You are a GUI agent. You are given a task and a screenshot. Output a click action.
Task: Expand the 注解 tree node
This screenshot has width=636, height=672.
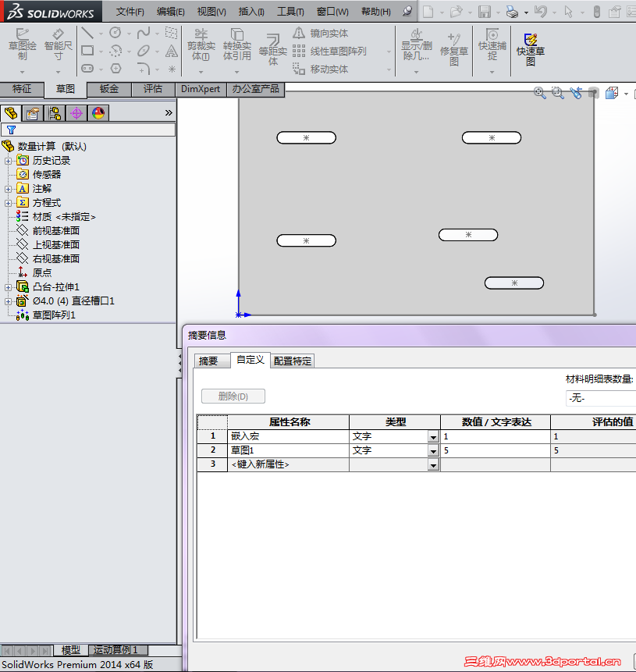[8, 189]
